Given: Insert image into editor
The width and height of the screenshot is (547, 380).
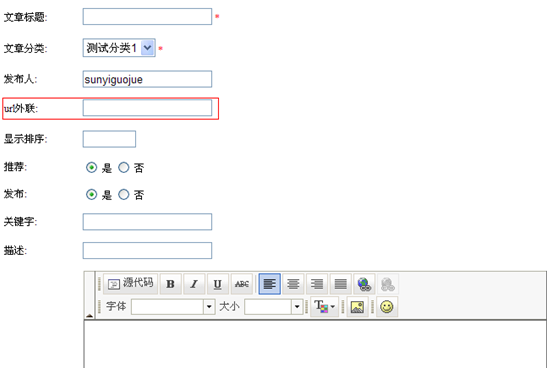Looking at the screenshot, I should [x=357, y=307].
